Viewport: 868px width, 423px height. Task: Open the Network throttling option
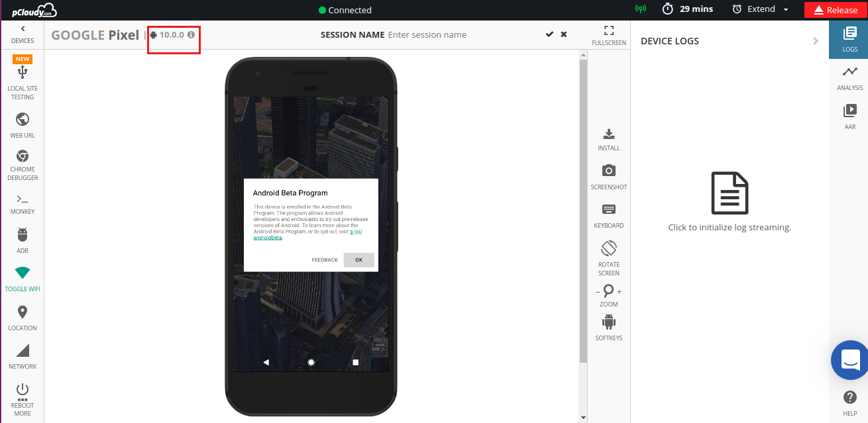pyautogui.click(x=23, y=357)
